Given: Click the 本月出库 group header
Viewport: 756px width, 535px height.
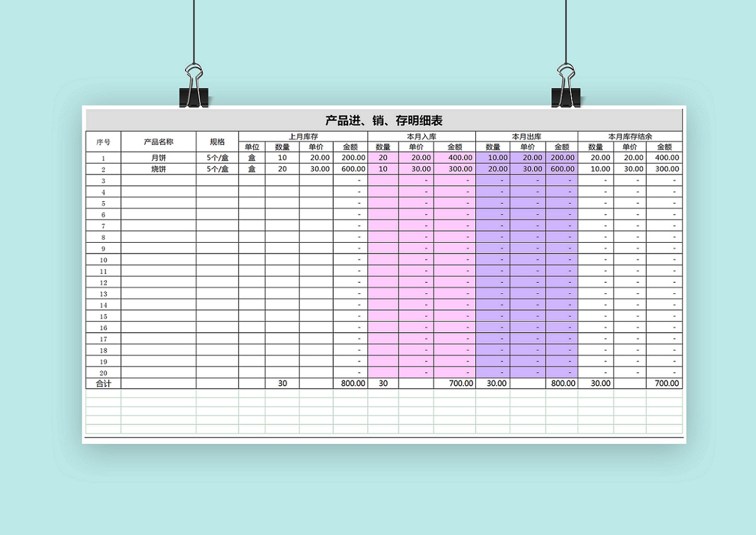Looking at the screenshot, I should point(527,137).
